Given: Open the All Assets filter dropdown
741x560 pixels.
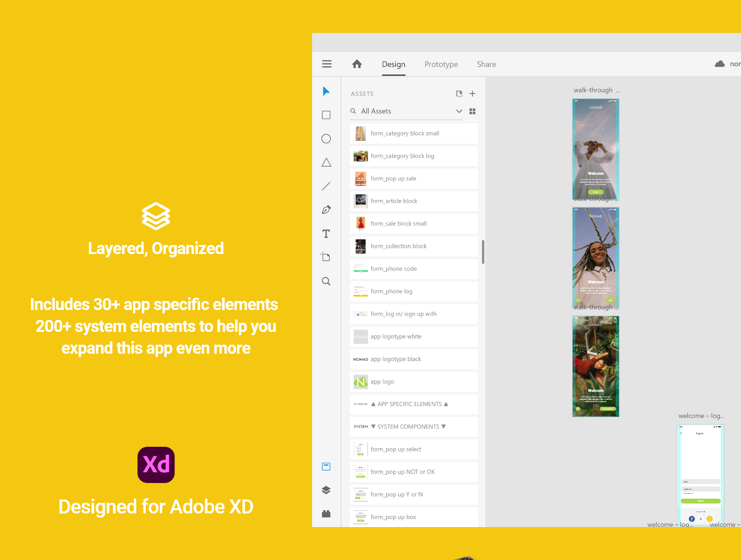Looking at the screenshot, I should click(459, 111).
